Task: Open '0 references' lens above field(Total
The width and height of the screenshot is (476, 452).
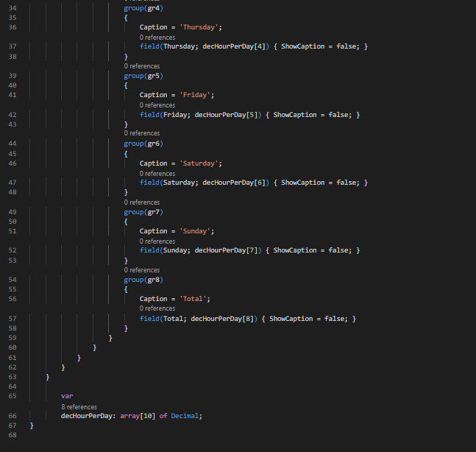Action: 157,308
